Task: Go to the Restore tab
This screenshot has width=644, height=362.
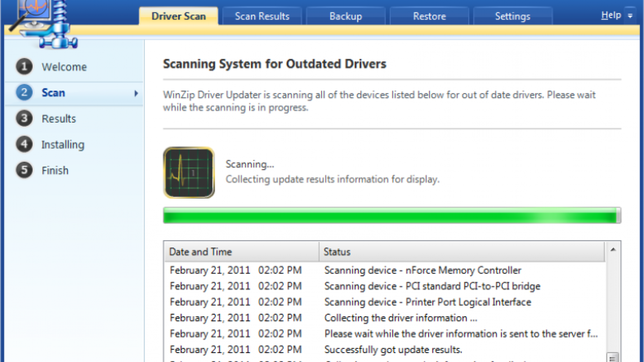Action: pos(429,16)
